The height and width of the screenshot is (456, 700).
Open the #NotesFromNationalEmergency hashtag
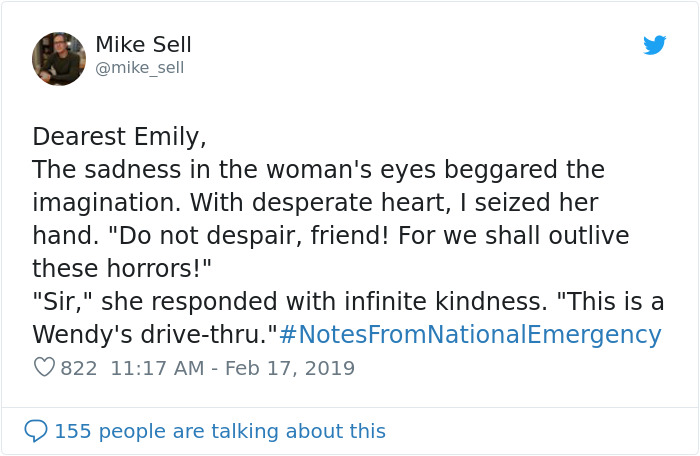pyautogui.click(x=470, y=334)
